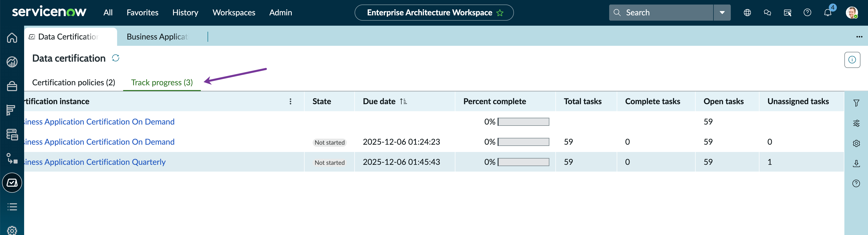Image resolution: width=868 pixels, height=235 pixels.
Task: Click due date 2025-12-06 01:24:23
Action: [401, 142]
